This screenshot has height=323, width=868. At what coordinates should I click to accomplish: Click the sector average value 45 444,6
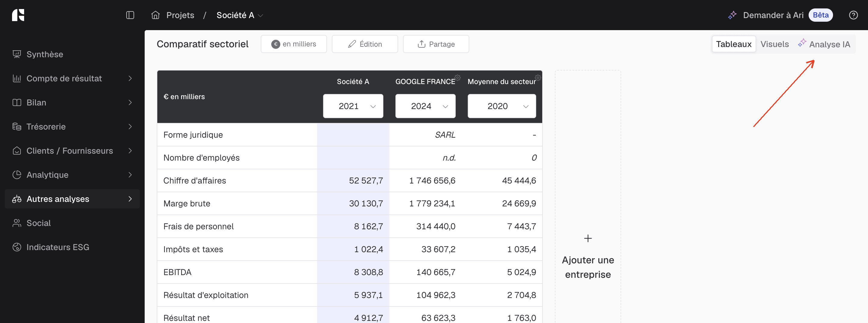[x=519, y=180]
